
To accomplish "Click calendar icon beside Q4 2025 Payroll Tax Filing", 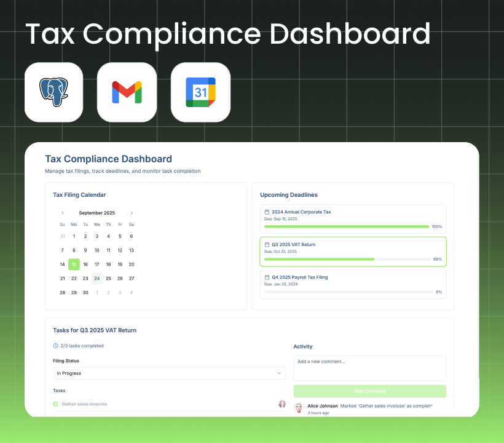I will pos(267,277).
